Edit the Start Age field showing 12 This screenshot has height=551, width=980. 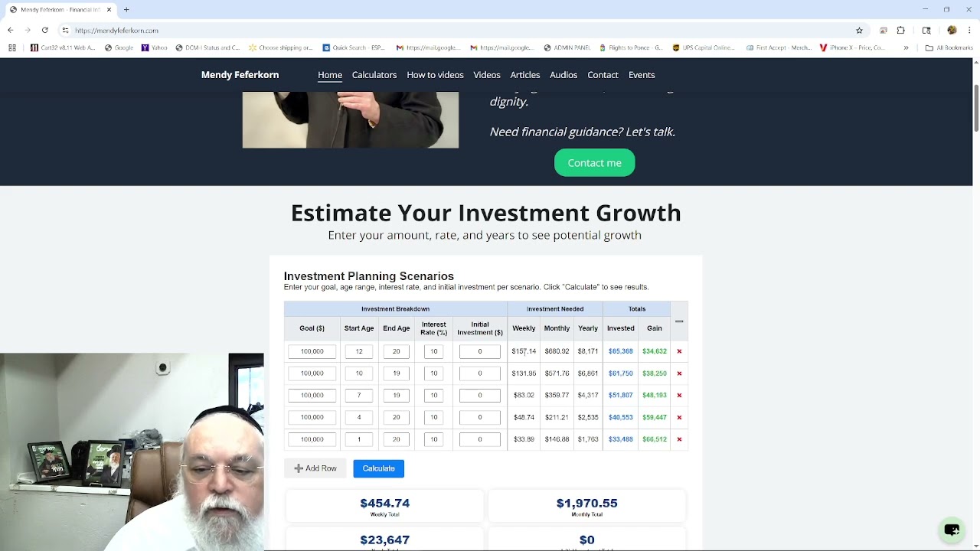click(x=359, y=351)
